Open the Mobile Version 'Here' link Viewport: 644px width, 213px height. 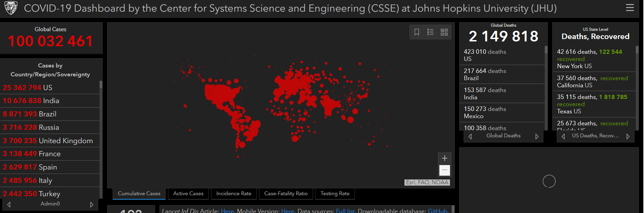coord(288,211)
